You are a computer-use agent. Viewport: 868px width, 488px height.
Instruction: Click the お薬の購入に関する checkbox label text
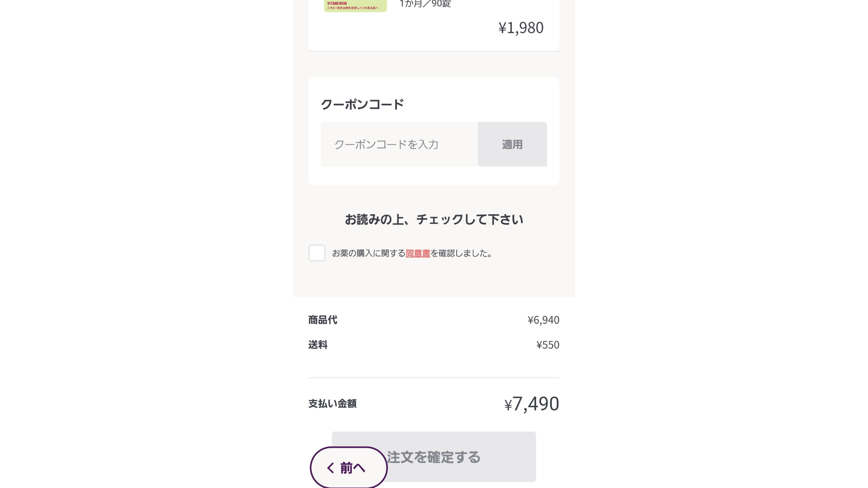pyautogui.click(x=368, y=253)
